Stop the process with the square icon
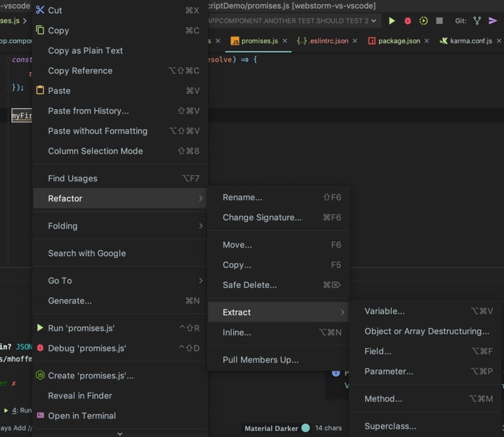The image size is (504, 437). 439,21
